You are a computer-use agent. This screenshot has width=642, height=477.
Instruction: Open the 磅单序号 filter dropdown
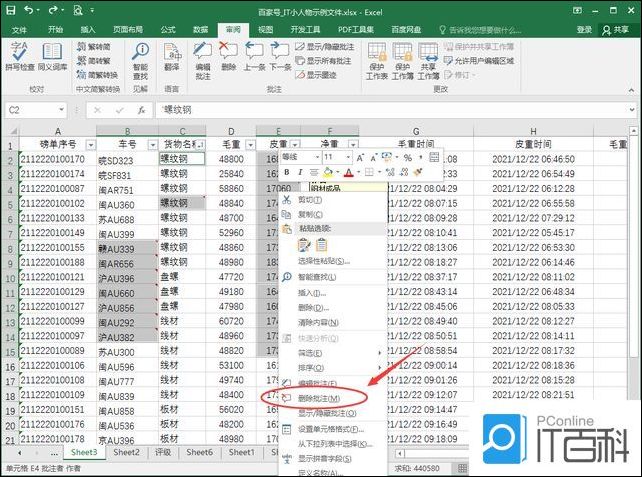[91, 145]
